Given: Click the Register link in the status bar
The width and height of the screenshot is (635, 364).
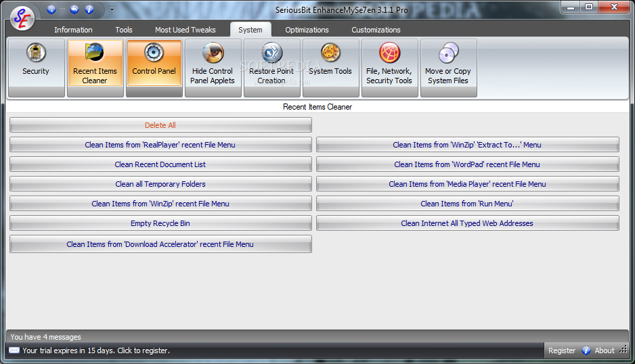Looking at the screenshot, I should tap(562, 350).
